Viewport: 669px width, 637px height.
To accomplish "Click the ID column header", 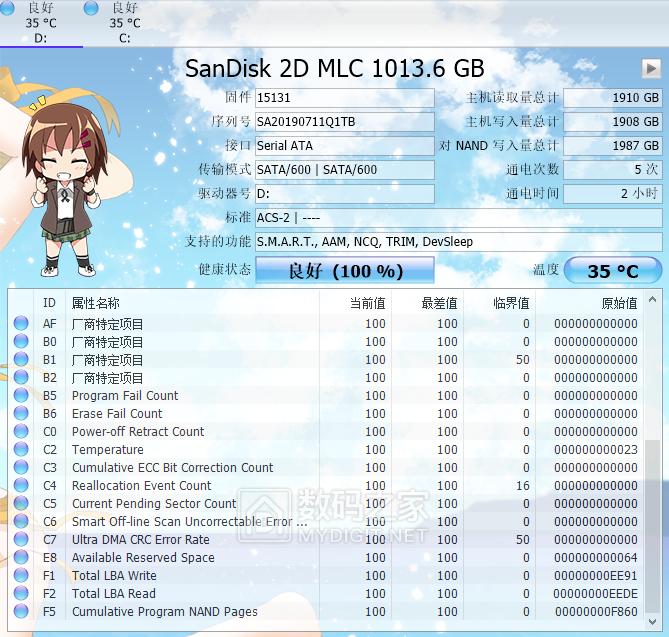I will coord(49,303).
